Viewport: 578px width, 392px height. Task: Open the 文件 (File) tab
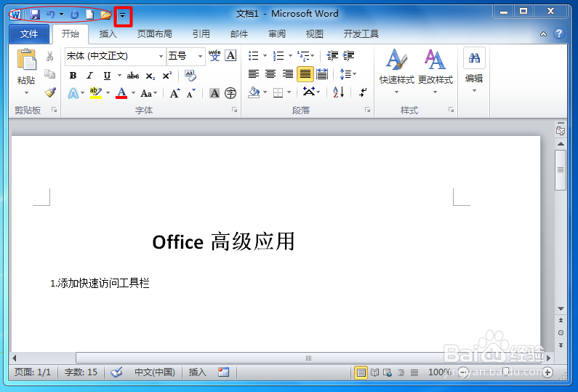click(29, 34)
